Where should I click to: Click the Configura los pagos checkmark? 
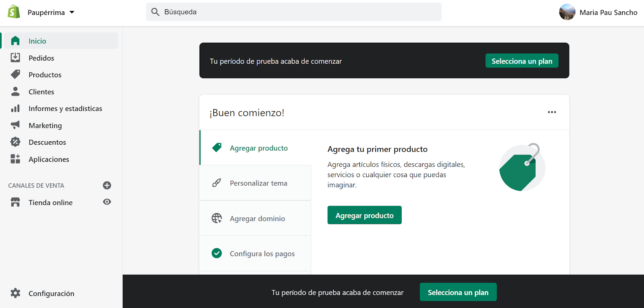(217, 253)
